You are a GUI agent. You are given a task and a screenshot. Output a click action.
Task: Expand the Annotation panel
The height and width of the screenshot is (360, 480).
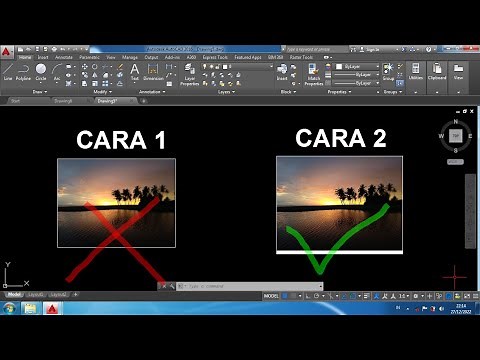tap(152, 92)
